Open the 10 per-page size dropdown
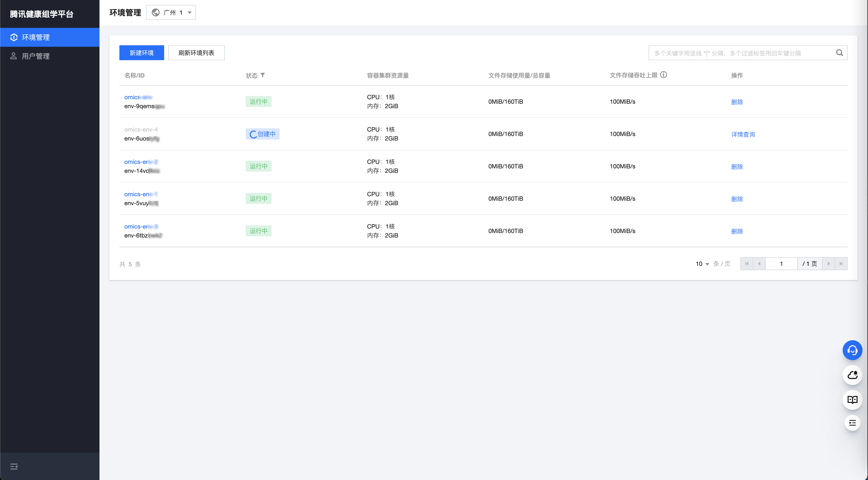Screen dimensions: 868x480 point(702,264)
